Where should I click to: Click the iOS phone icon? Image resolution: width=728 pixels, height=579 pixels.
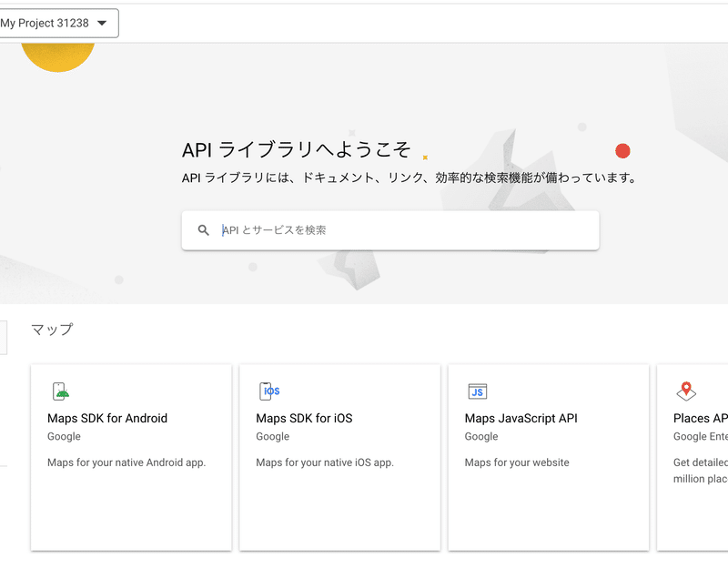[x=269, y=391]
